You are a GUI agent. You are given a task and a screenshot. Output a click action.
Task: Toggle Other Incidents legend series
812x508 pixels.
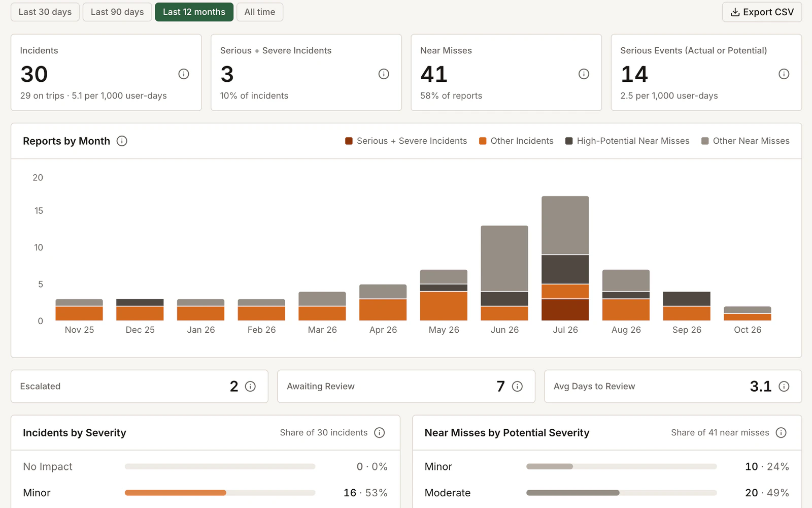click(x=516, y=141)
